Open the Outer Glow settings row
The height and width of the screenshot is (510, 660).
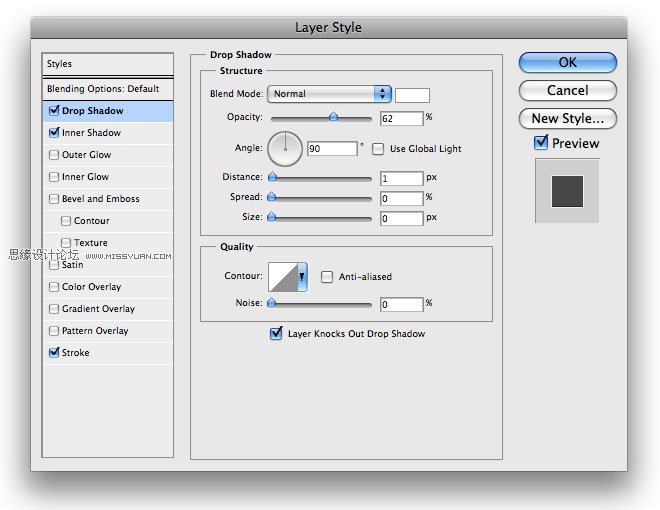pos(108,155)
